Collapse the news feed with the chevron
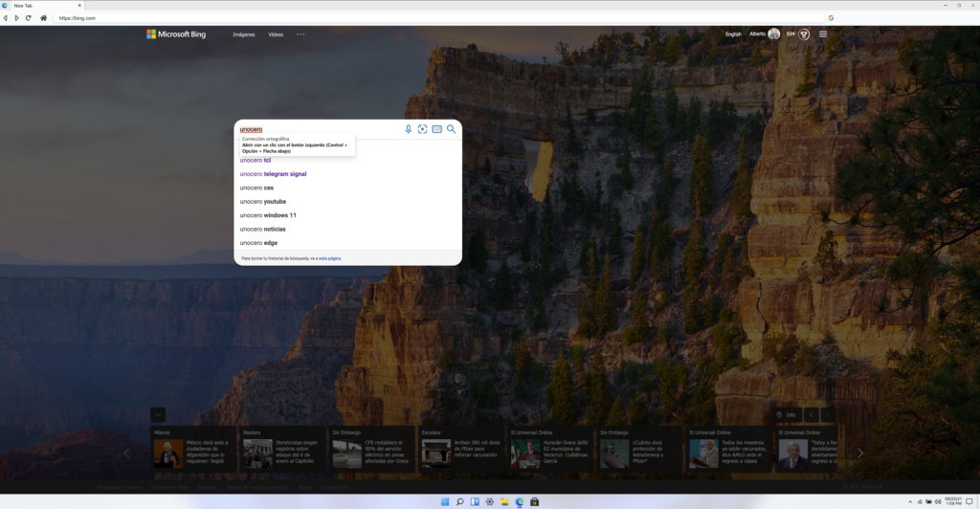This screenshot has width=980, height=509. click(158, 414)
